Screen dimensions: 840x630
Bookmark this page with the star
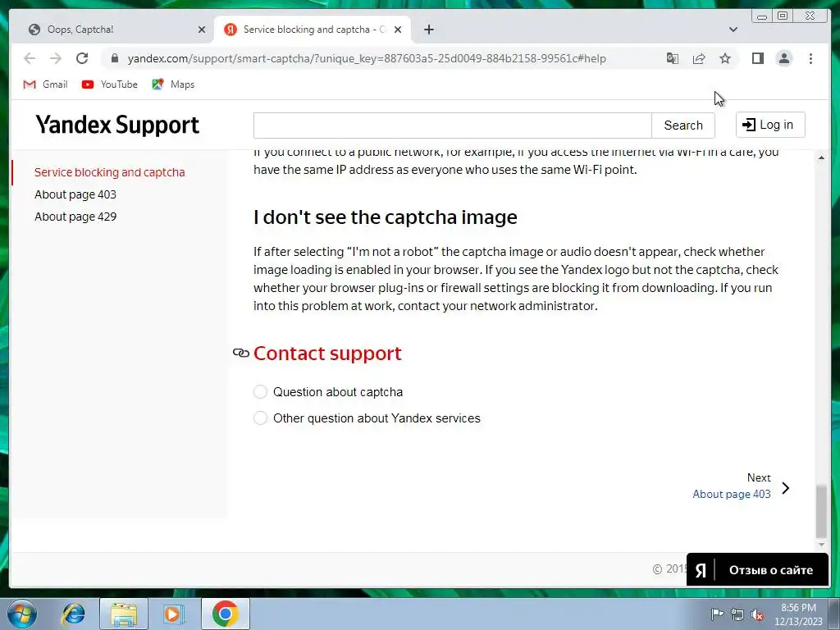click(x=725, y=58)
